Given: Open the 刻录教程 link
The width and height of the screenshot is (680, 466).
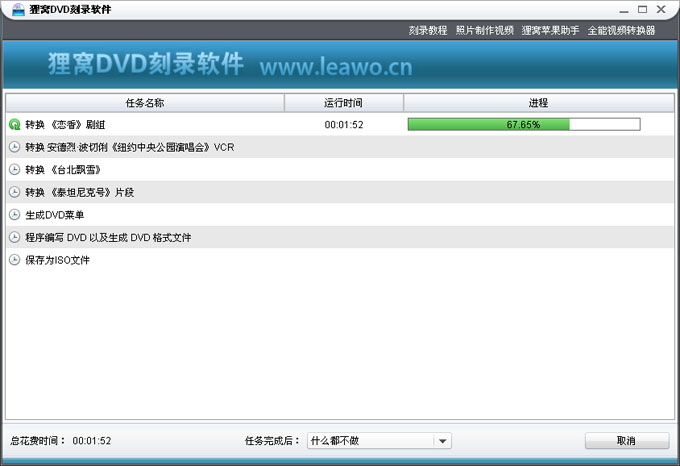Looking at the screenshot, I should 428,30.
